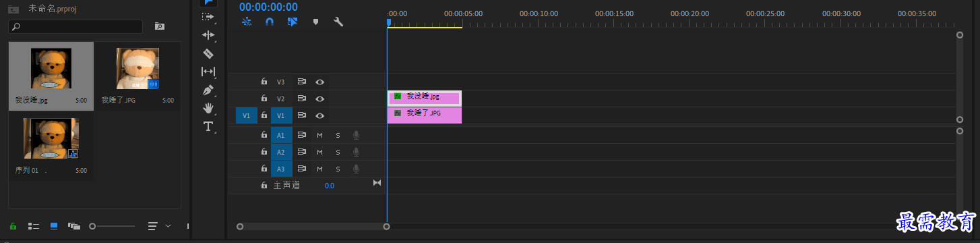Viewport: 980px width, 243px height.
Task: Select the 序列 01 sequence thumbnail
Action: (51, 138)
